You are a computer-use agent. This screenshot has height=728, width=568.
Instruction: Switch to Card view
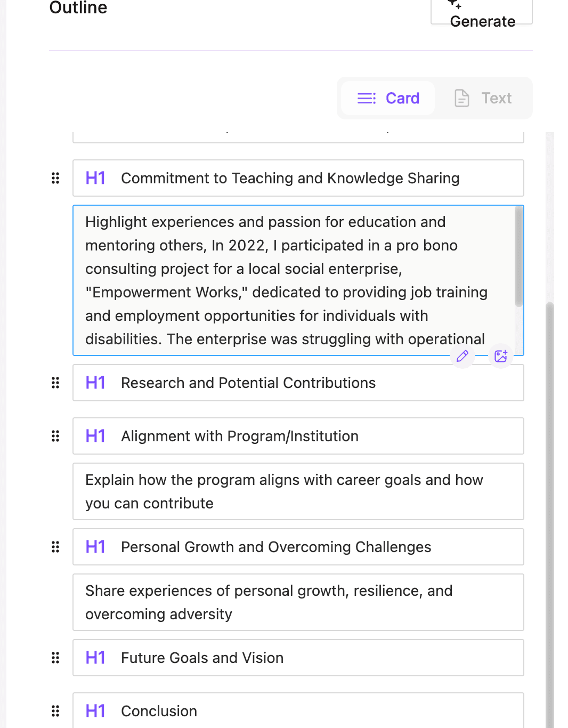click(388, 98)
